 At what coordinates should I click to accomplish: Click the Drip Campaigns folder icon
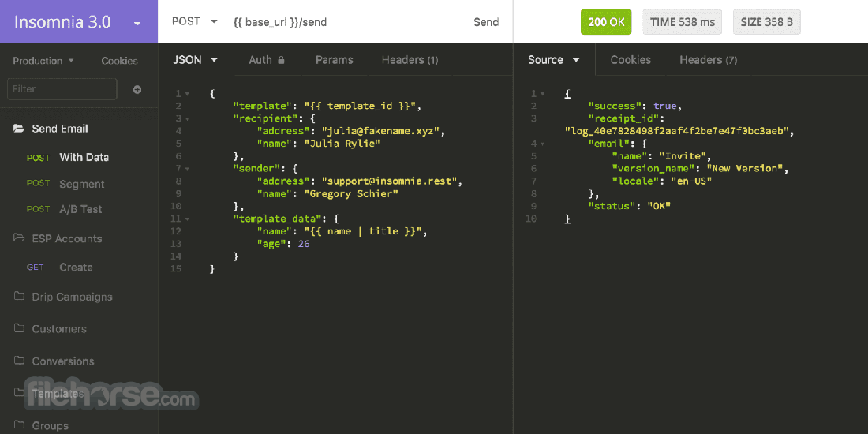[x=19, y=297]
